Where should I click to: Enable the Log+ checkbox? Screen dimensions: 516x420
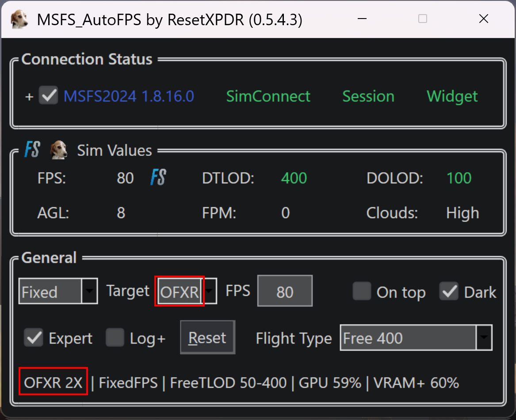[x=115, y=337]
